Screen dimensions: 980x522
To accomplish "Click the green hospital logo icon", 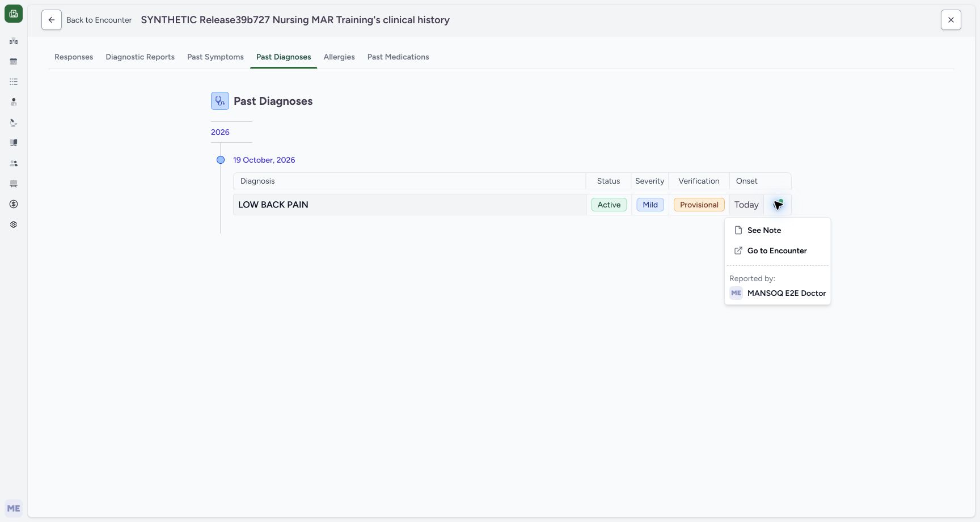I will tap(14, 14).
